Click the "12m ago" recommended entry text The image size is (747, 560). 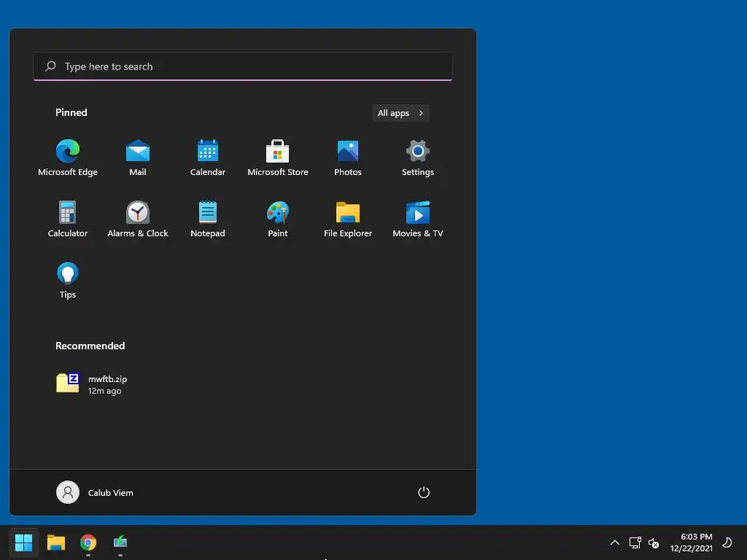[105, 391]
